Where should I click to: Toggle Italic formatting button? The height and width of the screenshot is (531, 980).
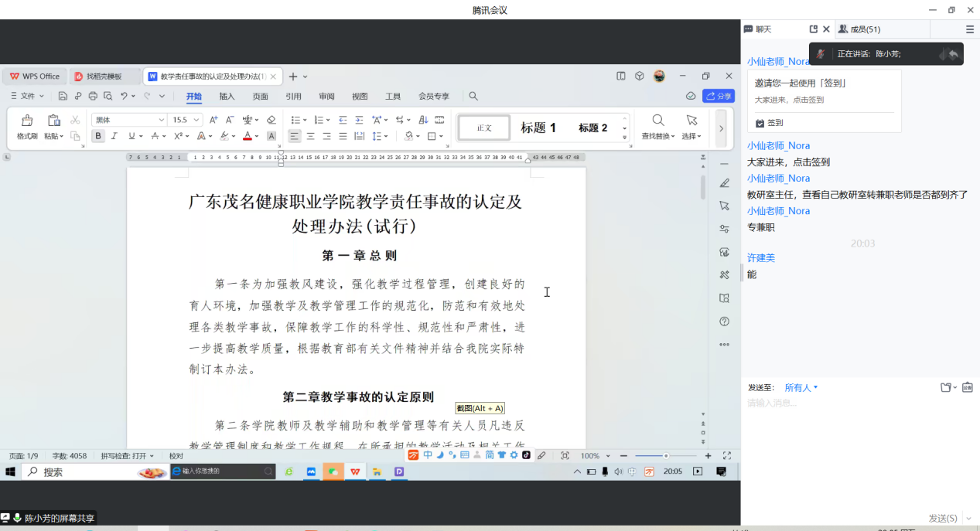point(114,136)
